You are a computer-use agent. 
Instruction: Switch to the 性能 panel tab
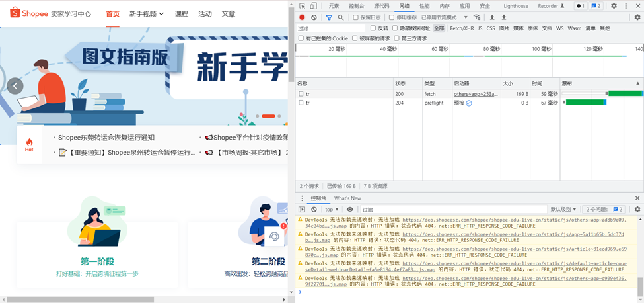coord(424,6)
